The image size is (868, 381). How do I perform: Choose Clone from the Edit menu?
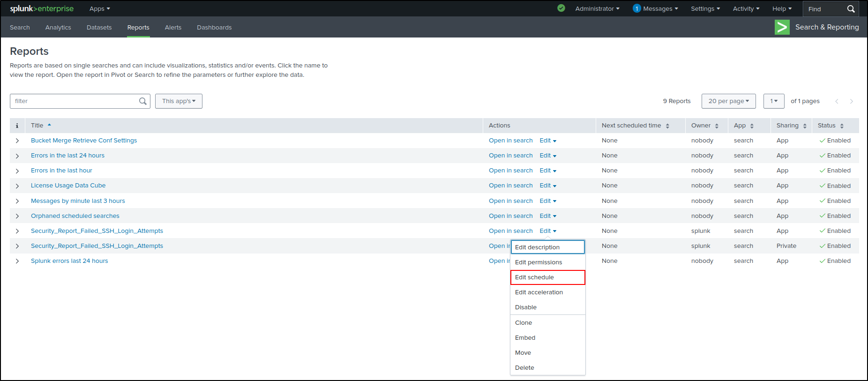[x=548, y=323]
